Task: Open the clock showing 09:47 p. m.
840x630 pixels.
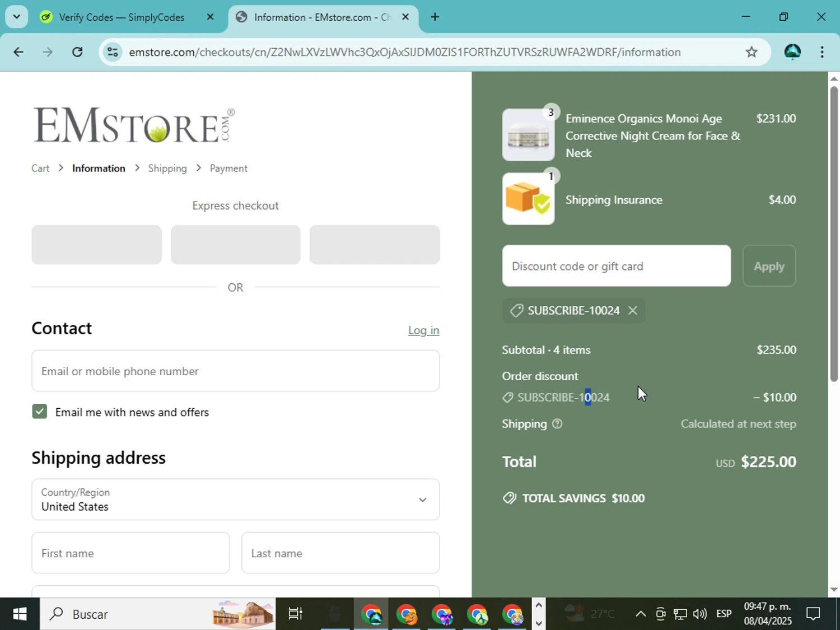Action: [x=768, y=614]
